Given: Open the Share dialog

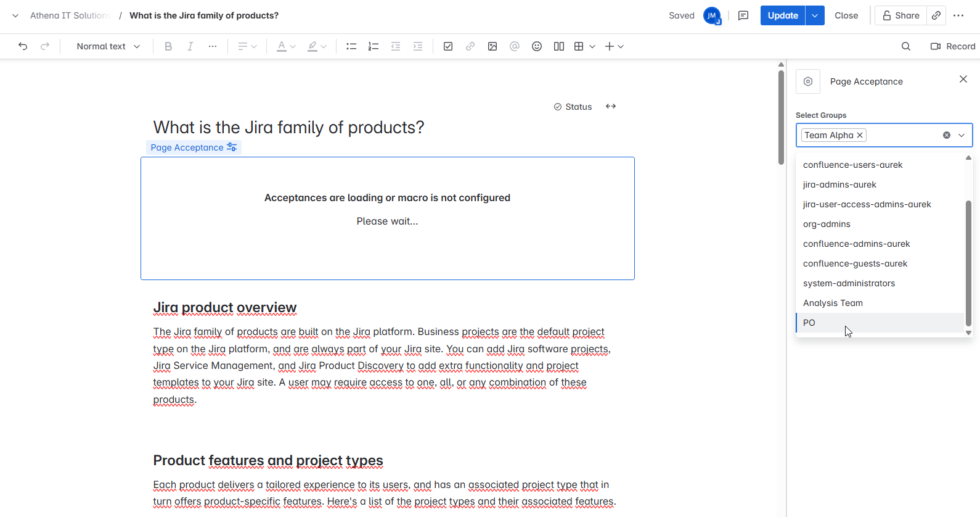Looking at the screenshot, I should (x=900, y=15).
